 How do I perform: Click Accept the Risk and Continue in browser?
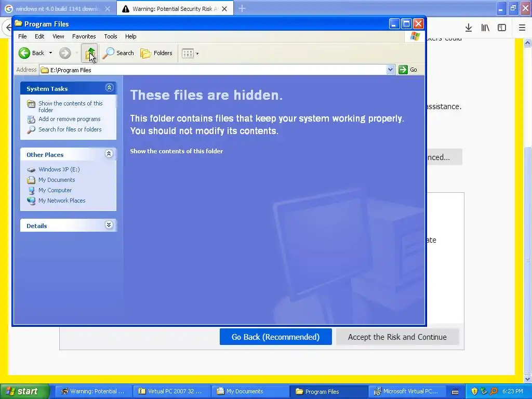(x=397, y=337)
